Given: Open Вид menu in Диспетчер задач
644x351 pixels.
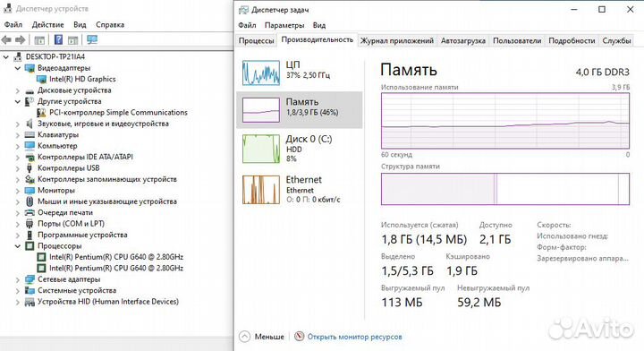Looking at the screenshot, I should pos(319,25).
